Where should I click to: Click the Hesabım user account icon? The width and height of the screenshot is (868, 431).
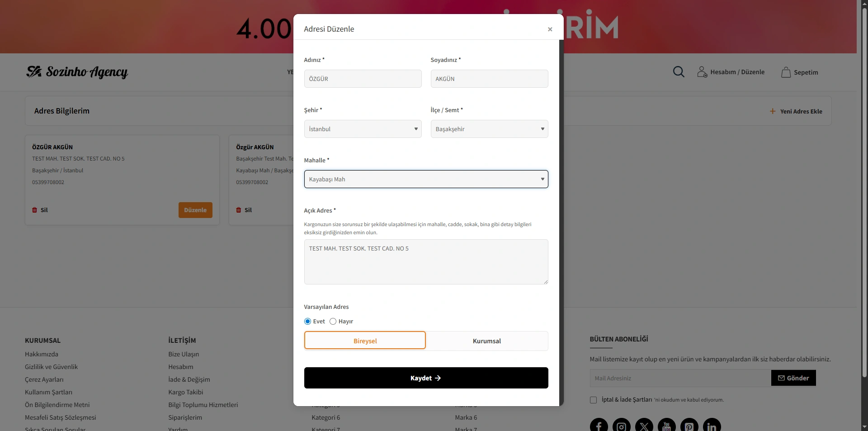pos(702,72)
